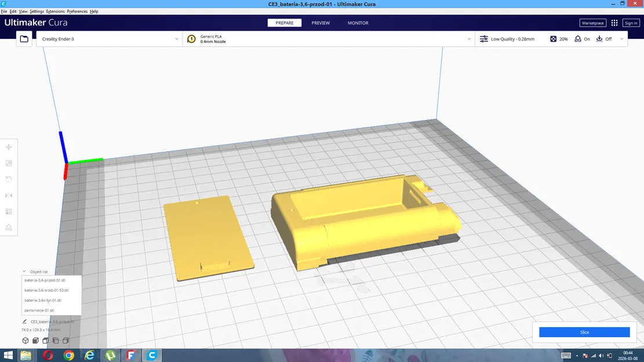Click the extruder 1 material icon
This screenshot has height=362, width=644.
point(191,39)
